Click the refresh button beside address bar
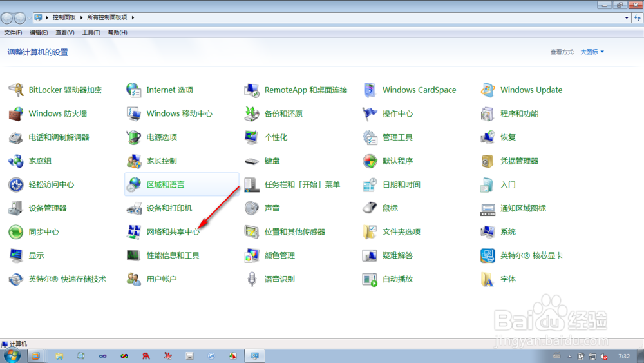This screenshot has height=363, width=644. coord(638,17)
